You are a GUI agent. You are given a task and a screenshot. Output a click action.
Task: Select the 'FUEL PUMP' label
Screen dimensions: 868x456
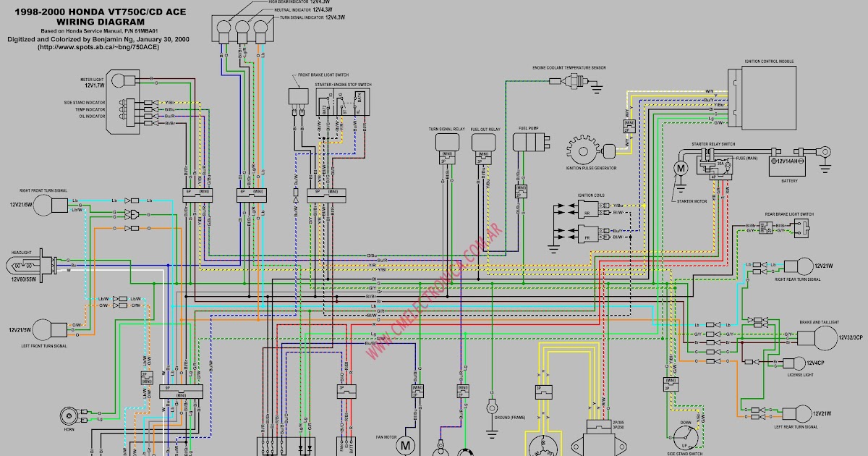(528, 127)
